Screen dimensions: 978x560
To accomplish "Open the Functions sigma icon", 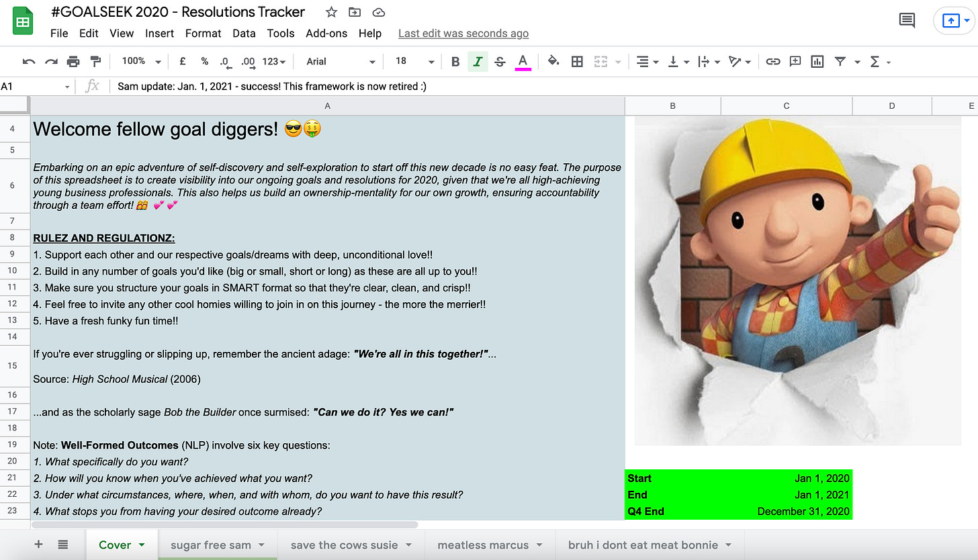I will tap(875, 62).
